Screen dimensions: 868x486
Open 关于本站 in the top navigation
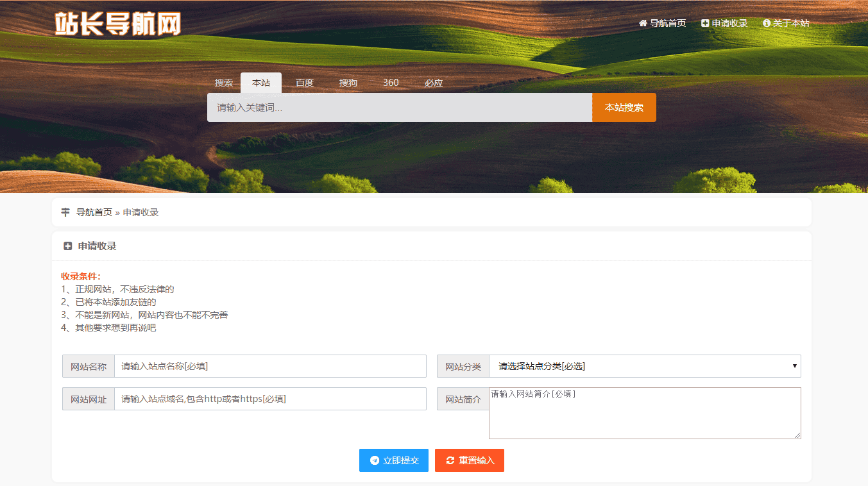787,23
